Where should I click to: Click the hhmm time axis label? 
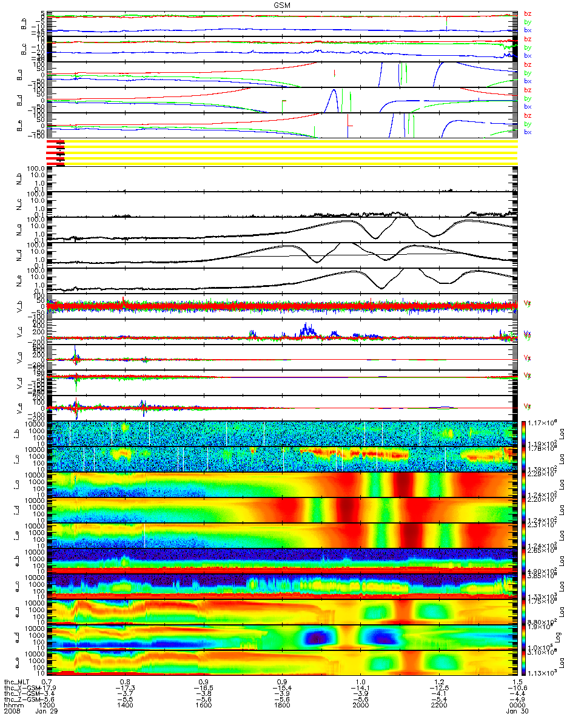pos(15,706)
